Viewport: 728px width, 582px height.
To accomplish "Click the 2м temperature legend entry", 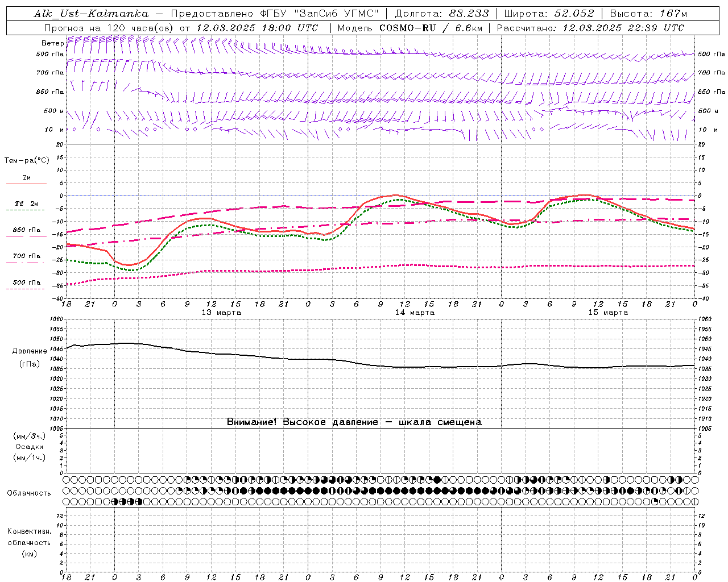I will point(27,178).
